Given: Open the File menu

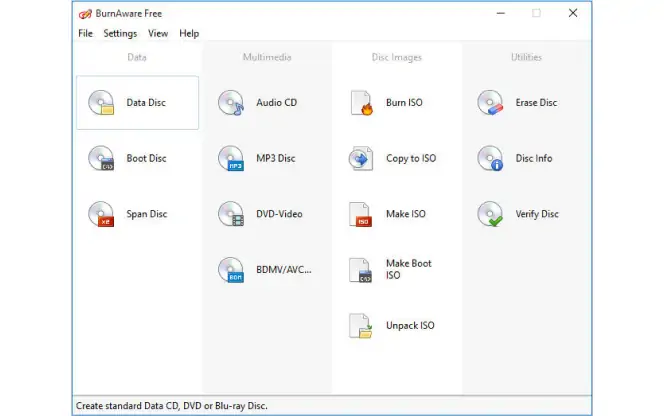Looking at the screenshot, I should click(x=86, y=33).
